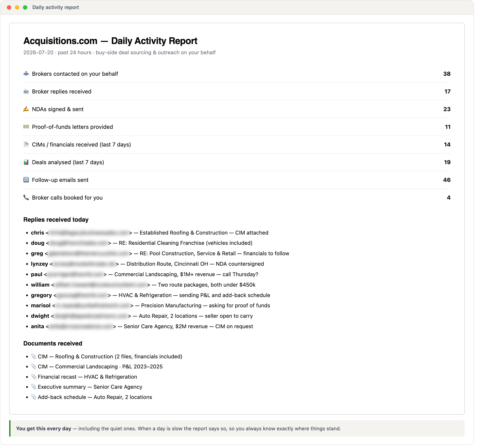Click 'Brokers contacted on your behalf' label
The image size is (482, 448).
click(75, 74)
